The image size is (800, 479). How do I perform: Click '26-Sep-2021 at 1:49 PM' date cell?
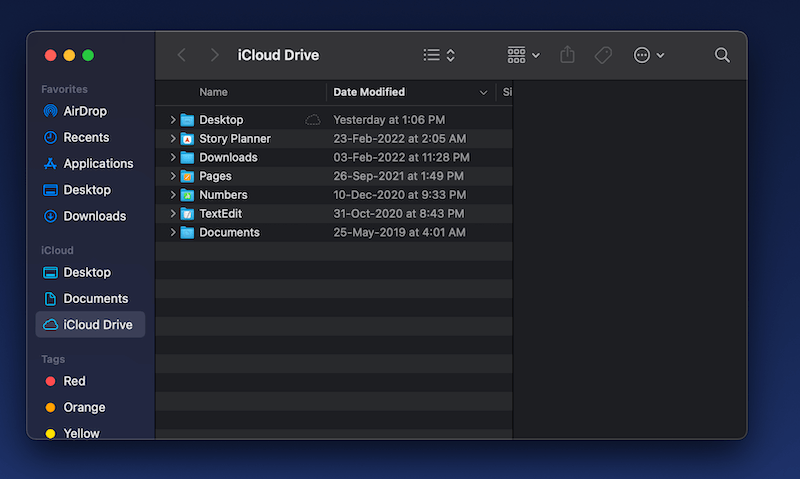pos(398,176)
